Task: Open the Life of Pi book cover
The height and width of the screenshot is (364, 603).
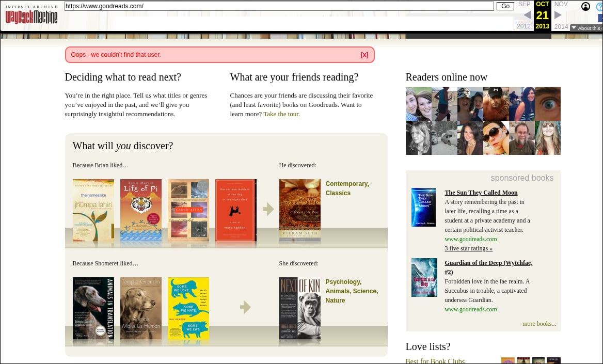Action: (x=141, y=210)
